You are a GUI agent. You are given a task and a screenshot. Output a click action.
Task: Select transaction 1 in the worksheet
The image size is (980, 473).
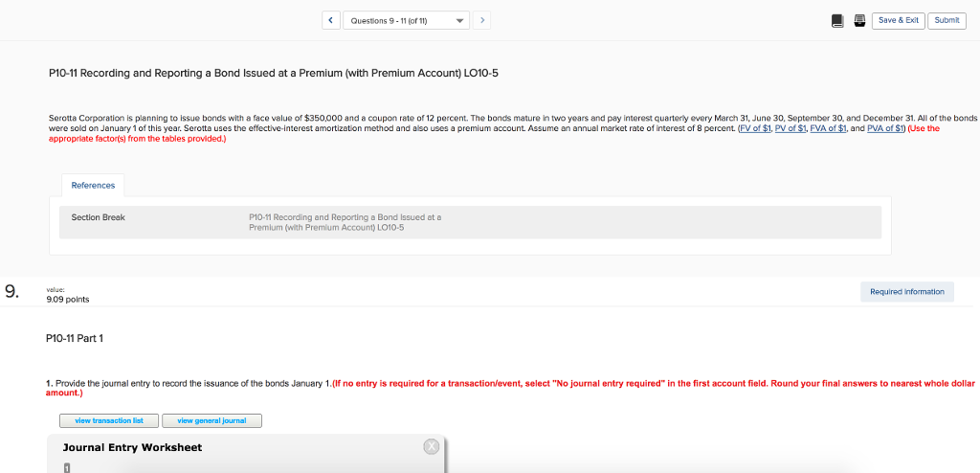67,467
